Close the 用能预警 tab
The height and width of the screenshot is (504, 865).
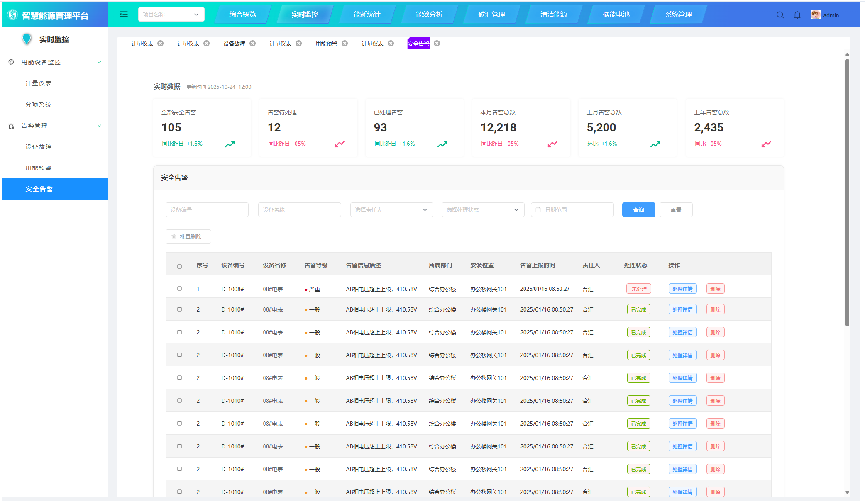click(x=345, y=44)
